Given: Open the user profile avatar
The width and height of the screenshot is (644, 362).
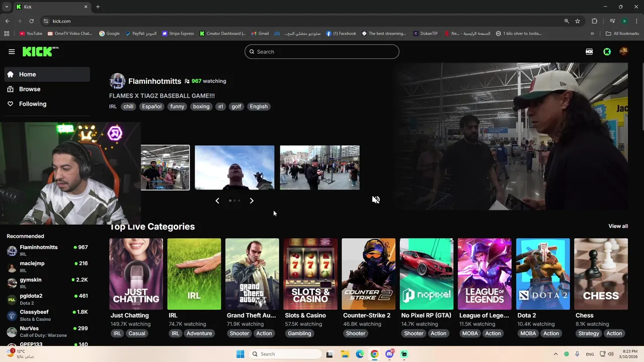Looking at the screenshot, I should pyautogui.click(x=623, y=52).
